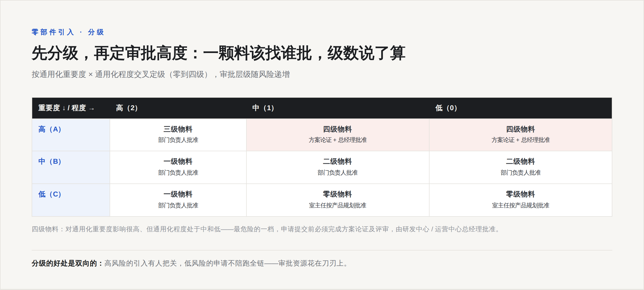Click 四级物料 cell under column 中（1）

click(338, 135)
